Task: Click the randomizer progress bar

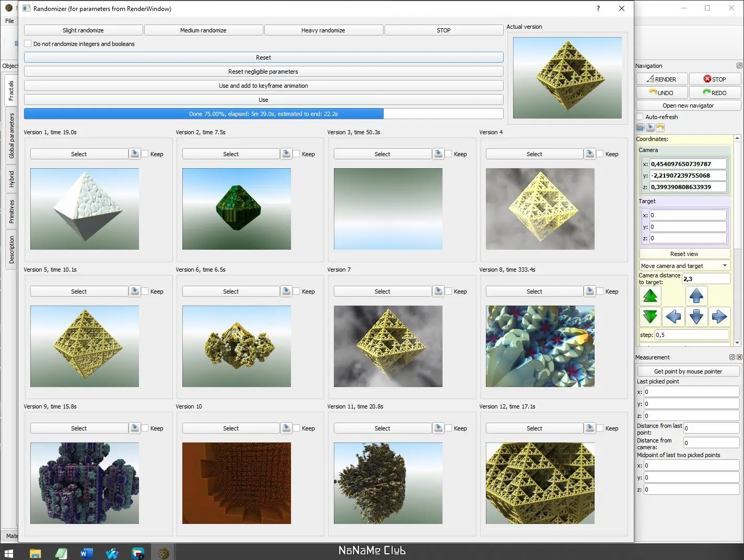Action: coord(263,114)
